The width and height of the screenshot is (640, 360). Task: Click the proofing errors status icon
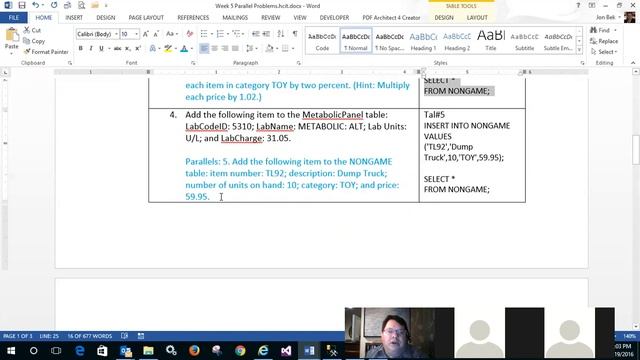124,336
